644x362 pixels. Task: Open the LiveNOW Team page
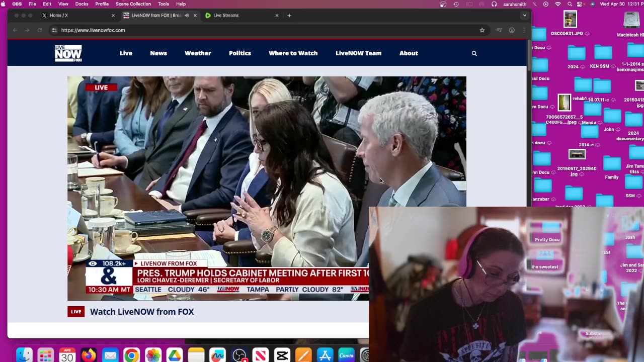[358, 53]
